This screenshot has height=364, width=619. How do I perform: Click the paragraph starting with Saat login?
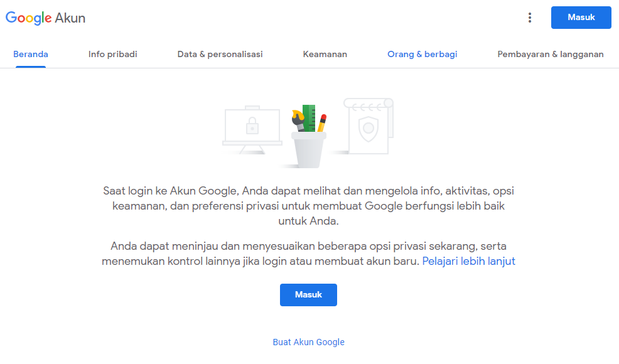pos(309,206)
